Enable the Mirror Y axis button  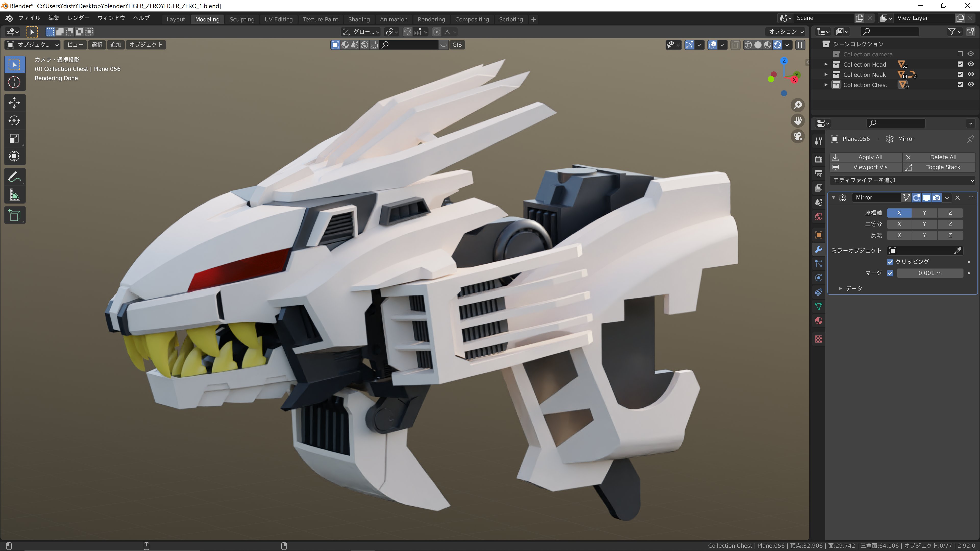pyautogui.click(x=924, y=213)
